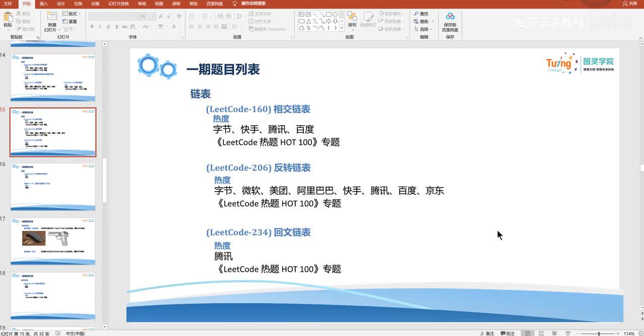This screenshot has height=336, width=644.
Task: Select slide 17 thumbnail with gun images
Action: [x=53, y=241]
